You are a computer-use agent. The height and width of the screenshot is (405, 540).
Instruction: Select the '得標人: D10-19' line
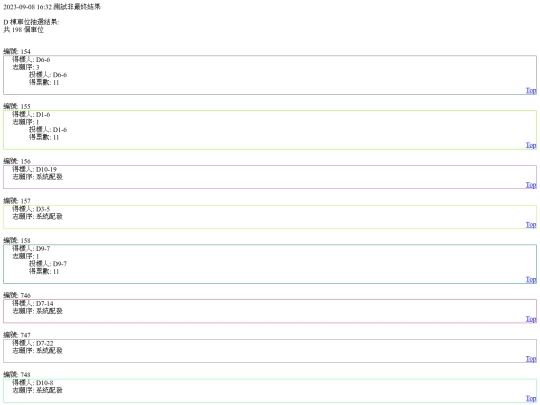(x=34, y=169)
